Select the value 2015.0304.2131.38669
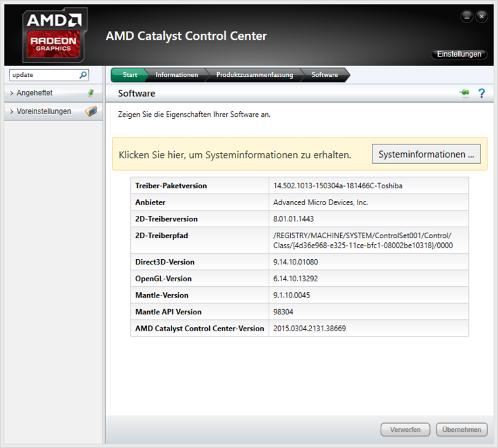498x448 pixels. tap(309, 329)
